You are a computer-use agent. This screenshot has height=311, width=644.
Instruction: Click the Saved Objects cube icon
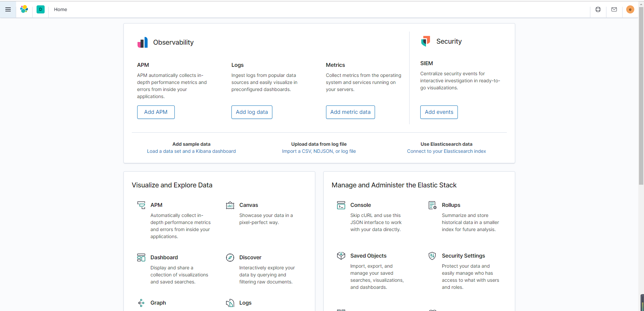(341, 256)
